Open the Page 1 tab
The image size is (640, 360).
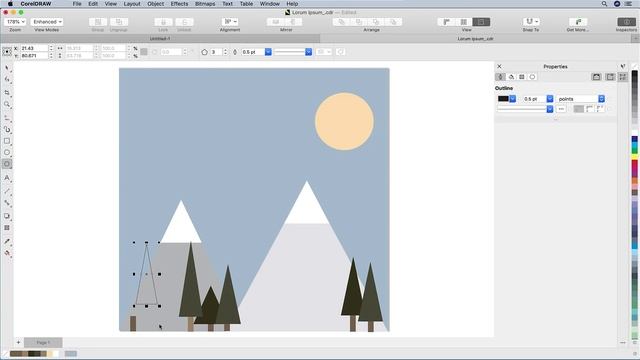[x=43, y=342]
